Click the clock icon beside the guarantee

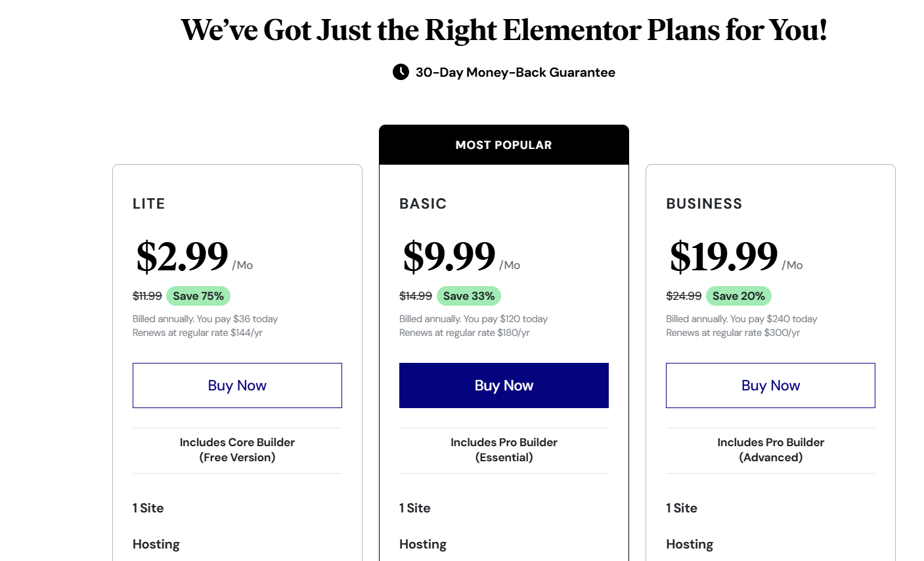tap(401, 72)
